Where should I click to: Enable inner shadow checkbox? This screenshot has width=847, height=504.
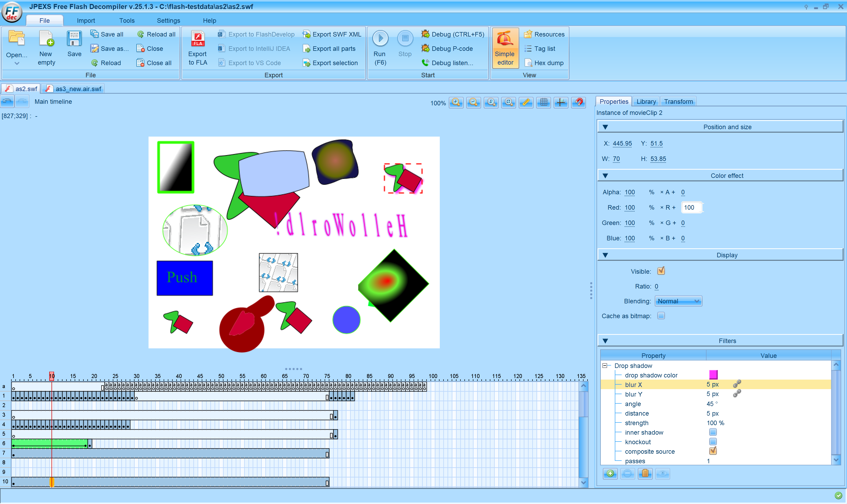pyautogui.click(x=713, y=432)
